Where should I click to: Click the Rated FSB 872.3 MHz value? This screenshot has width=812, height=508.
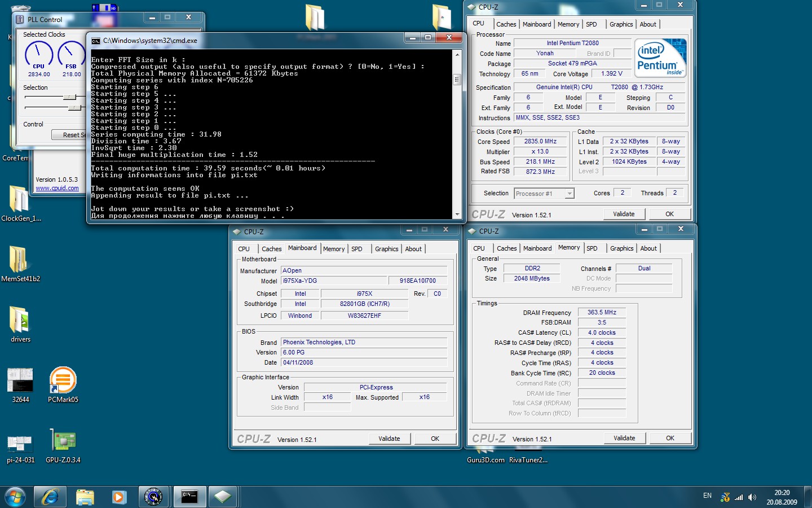point(540,172)
